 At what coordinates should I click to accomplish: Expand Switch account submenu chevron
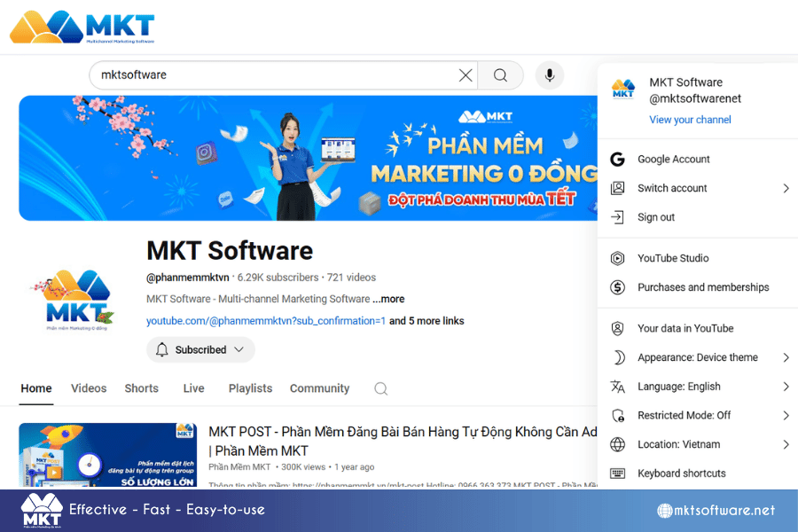point(786,188)
